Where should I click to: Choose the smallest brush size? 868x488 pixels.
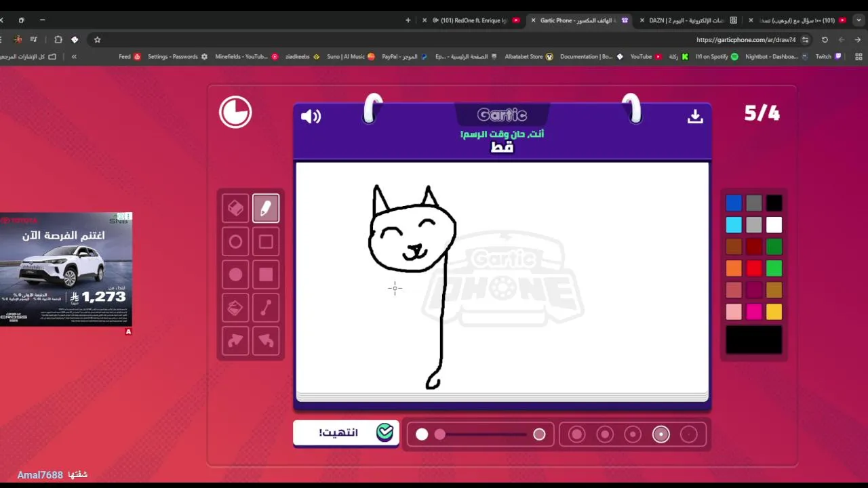(x=689, y=434)
